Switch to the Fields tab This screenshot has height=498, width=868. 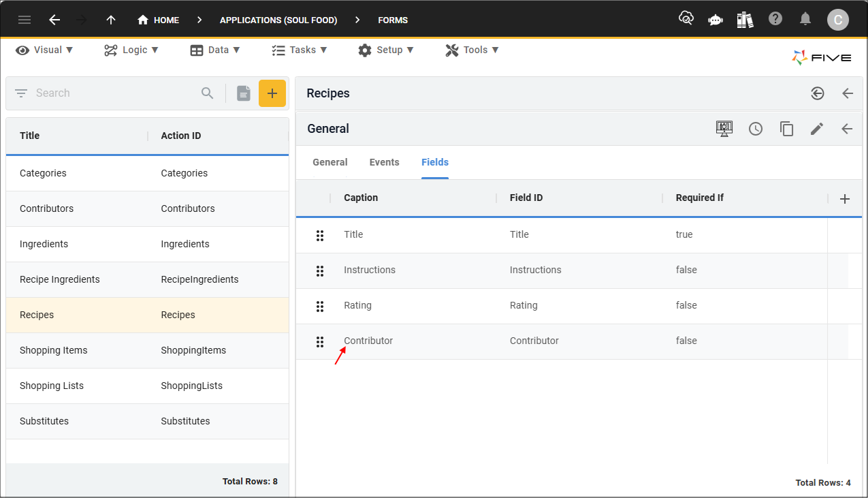(435, 162)
